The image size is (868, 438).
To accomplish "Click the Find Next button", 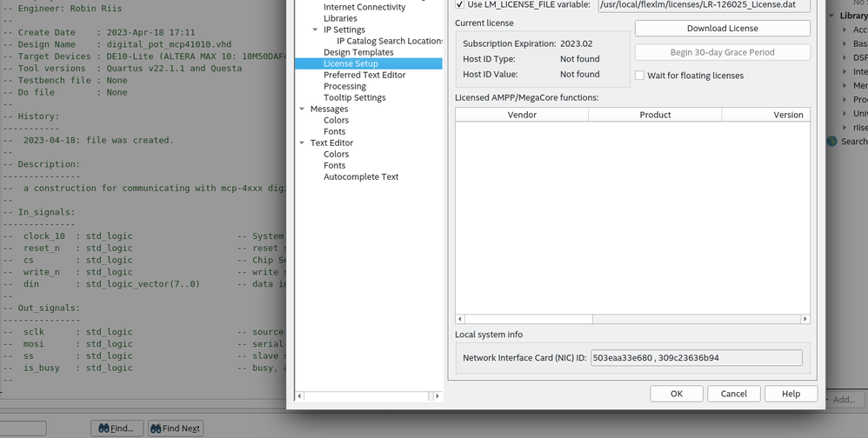I will click(176, 428).
